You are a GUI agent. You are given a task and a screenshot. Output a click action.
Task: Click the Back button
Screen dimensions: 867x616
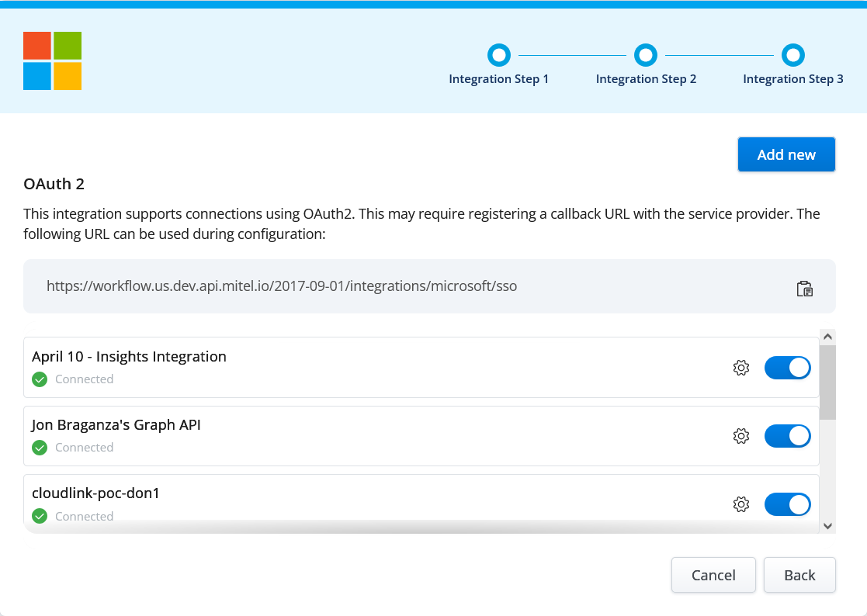(x=799, y=575)
